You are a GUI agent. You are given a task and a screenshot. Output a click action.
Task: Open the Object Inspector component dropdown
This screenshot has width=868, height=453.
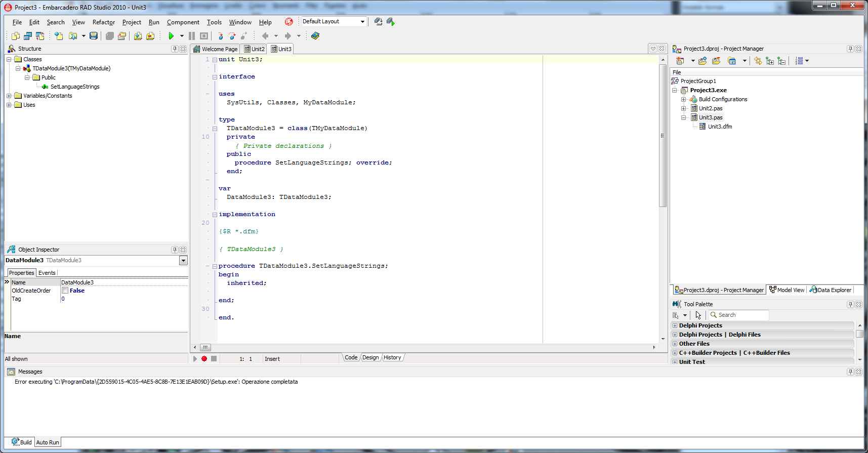[183, 260]
